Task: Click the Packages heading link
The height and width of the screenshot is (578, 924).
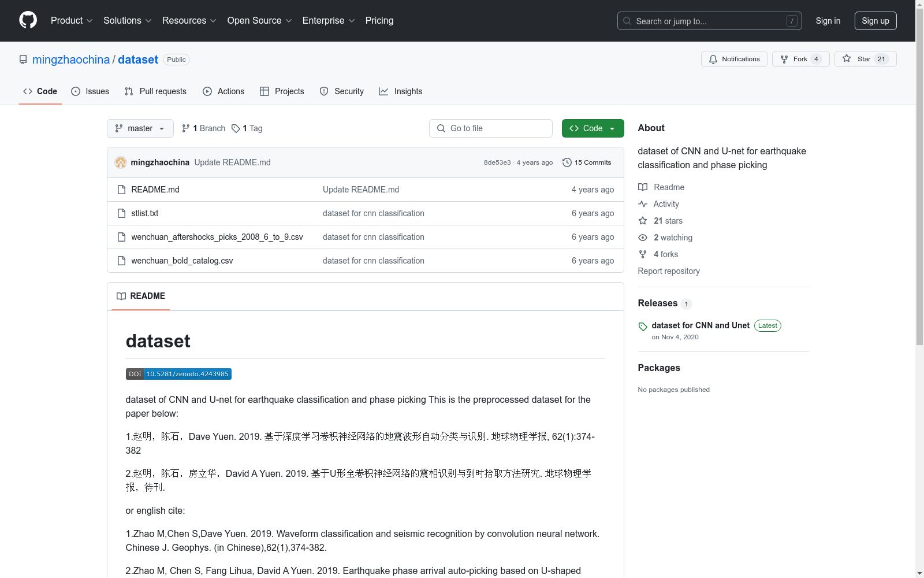Action: [x=659, y=368]
